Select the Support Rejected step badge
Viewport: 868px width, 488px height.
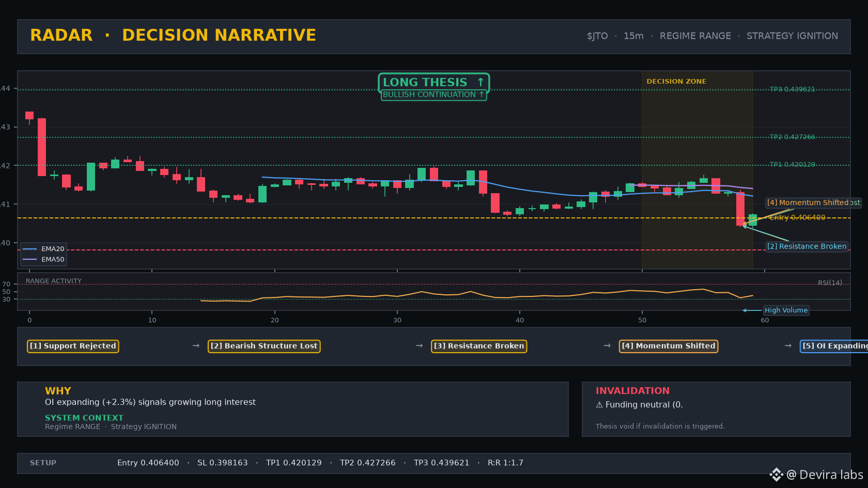(73, 346)
